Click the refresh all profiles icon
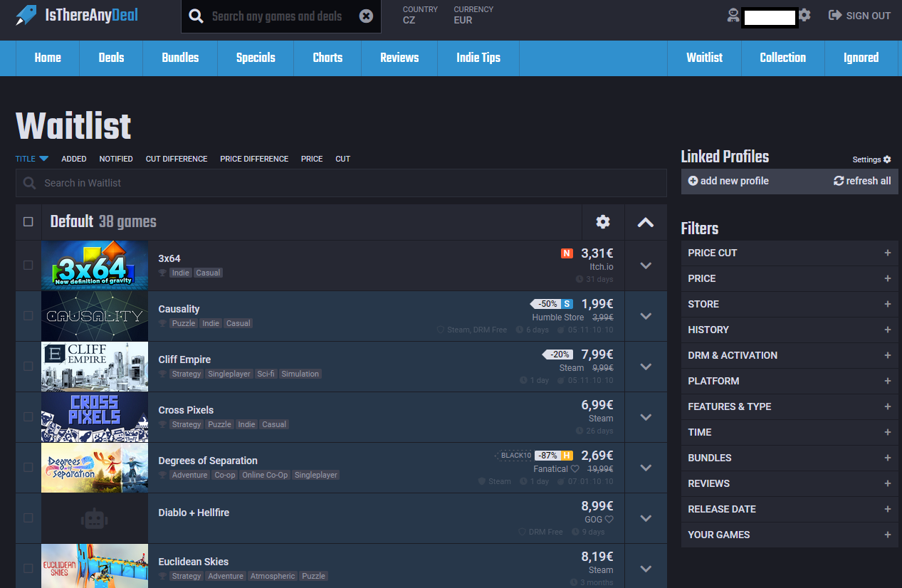 click(x=839, y=181)
